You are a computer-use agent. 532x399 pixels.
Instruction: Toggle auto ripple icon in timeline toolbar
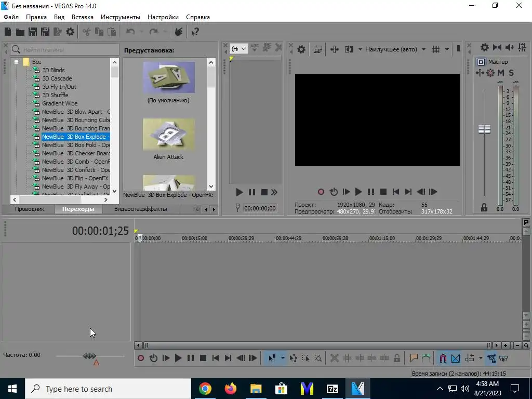pos(470,358)
